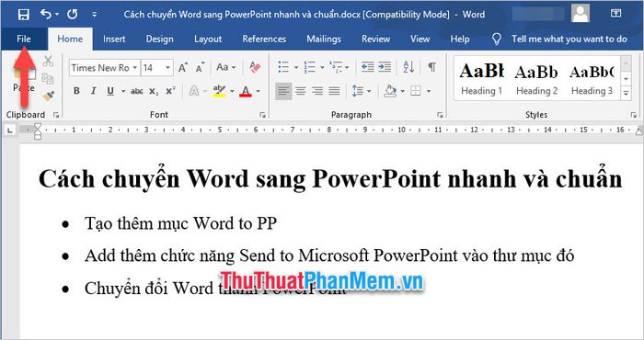
Task: Toggle Italic formatting
Action: (x=93, y=91)
